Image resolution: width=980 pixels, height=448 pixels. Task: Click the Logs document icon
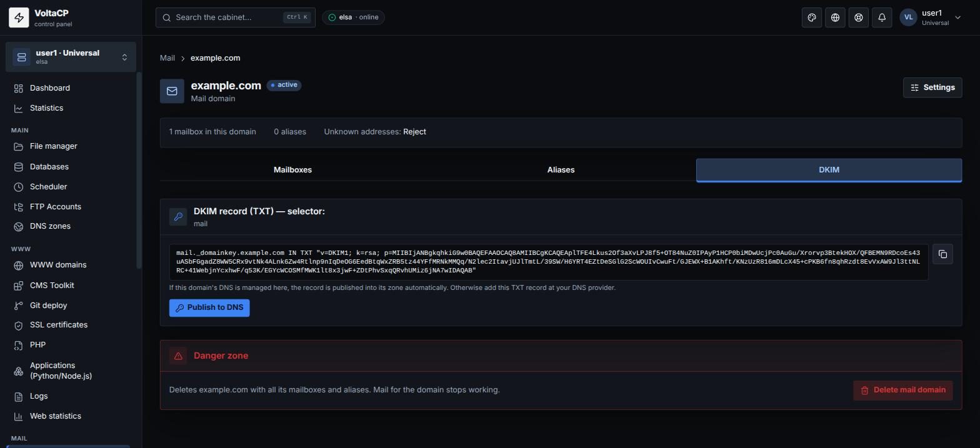(x=18, y=396)
